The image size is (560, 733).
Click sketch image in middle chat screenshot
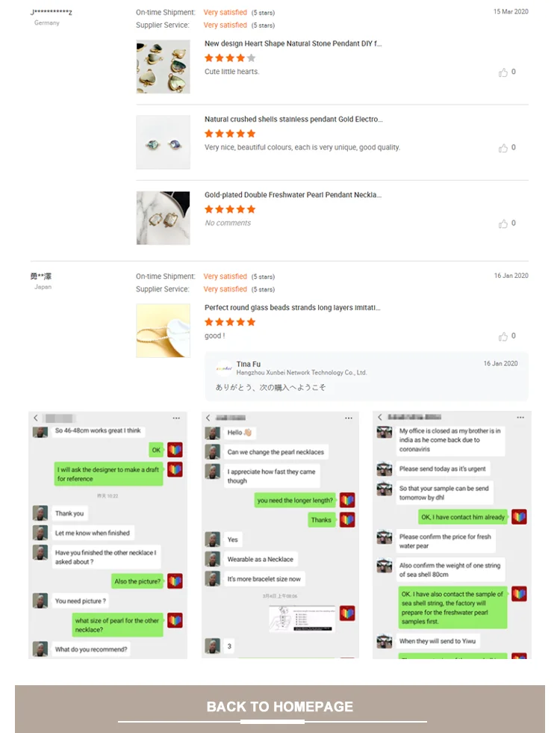click(x=302, y=618)
